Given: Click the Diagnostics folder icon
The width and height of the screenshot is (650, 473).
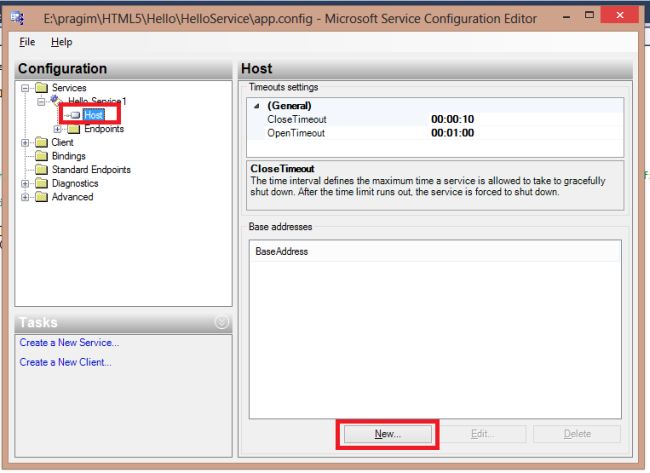Looking at the screenshot, I should click(41, 183).
